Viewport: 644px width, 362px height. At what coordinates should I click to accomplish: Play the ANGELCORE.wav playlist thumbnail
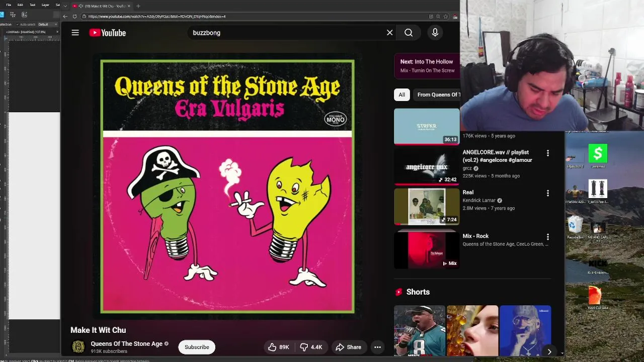(x=427, y=166)
